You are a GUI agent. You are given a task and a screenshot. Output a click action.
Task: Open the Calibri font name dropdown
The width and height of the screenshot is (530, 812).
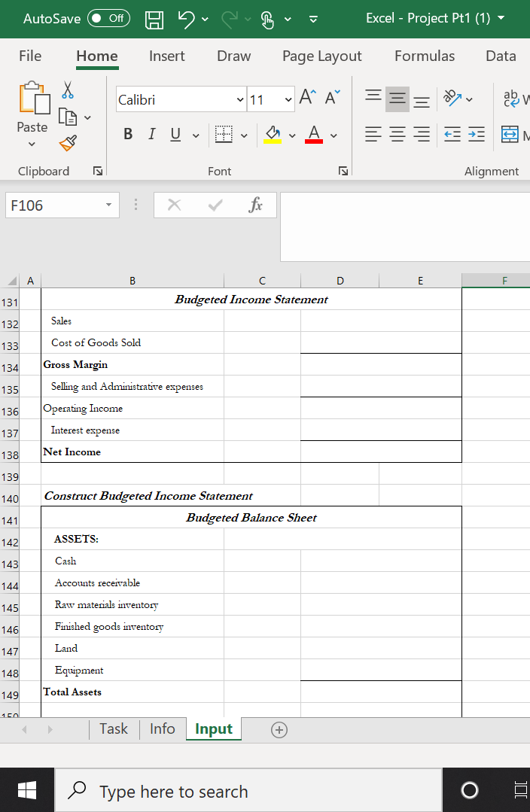tap(240, 99)
